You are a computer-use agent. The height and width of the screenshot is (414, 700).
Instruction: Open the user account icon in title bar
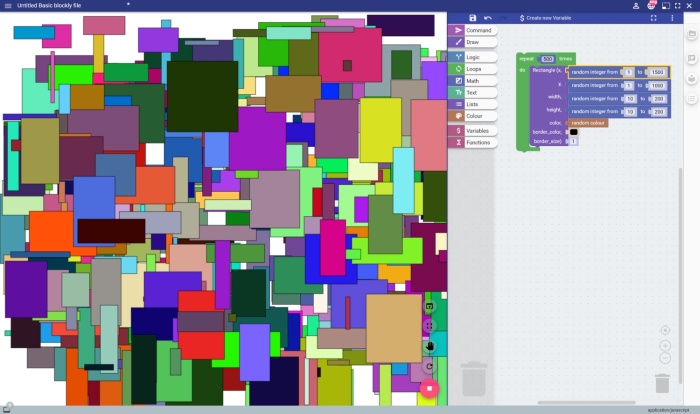636,6
